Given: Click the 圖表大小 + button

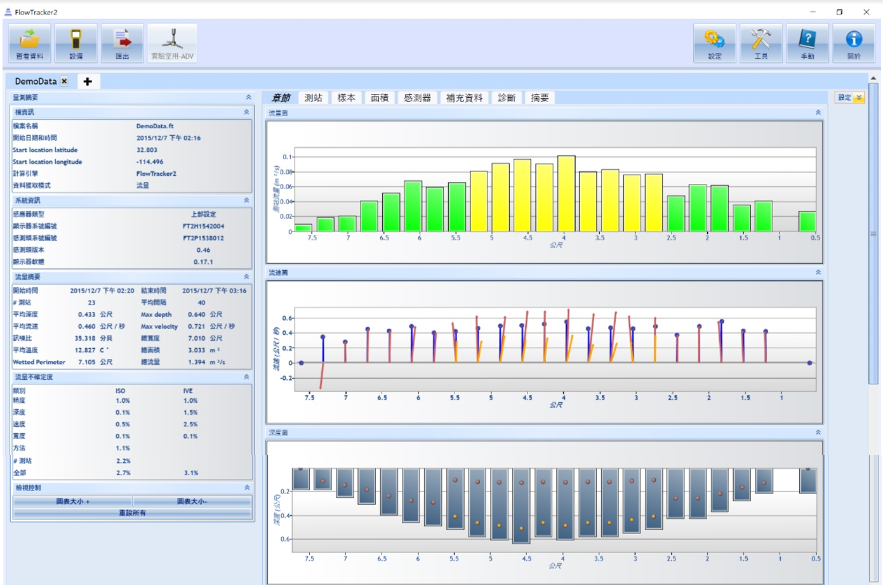Looking at the screenshot, I should [x=72, y=501].
